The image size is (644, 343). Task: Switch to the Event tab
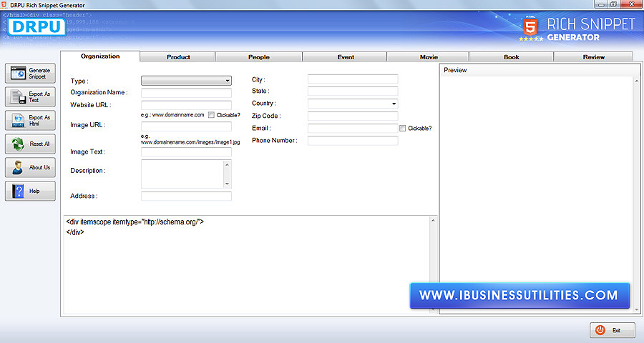[x=346, y=57]
